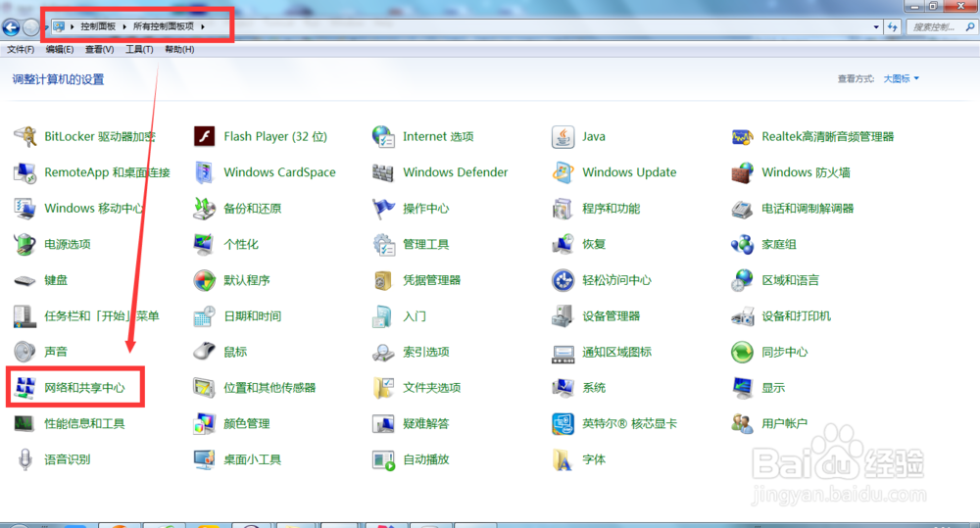Open the 帮助(H) menu
The image size is (980, 528).
point(179,49)
